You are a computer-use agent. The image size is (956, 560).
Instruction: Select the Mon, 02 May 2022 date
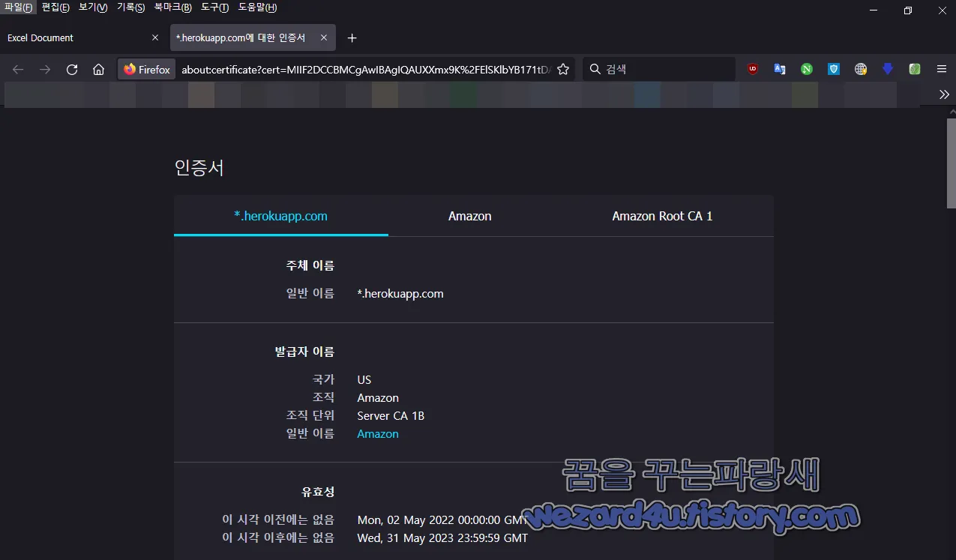pyautogui.click(x=442, y=520)
